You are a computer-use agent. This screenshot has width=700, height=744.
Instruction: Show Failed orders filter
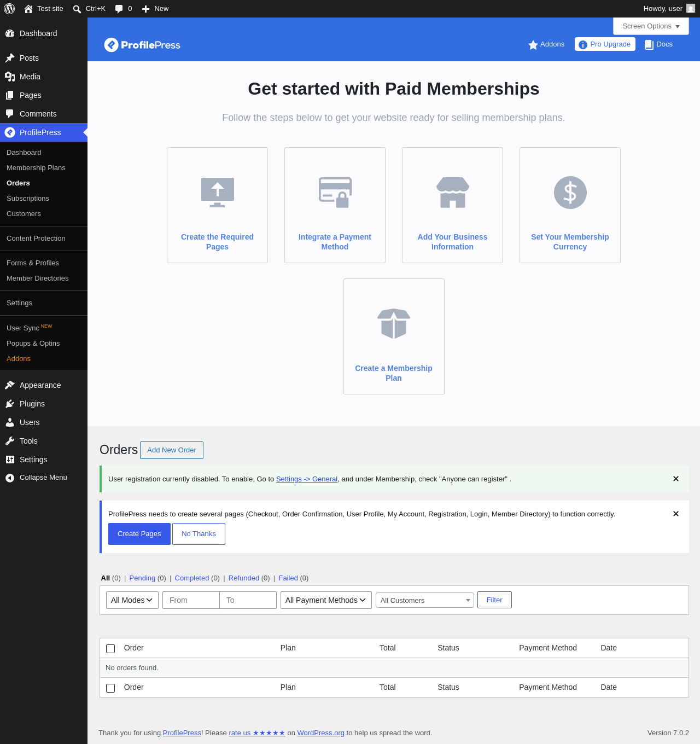pyautogui.click(x=288, y=578)
